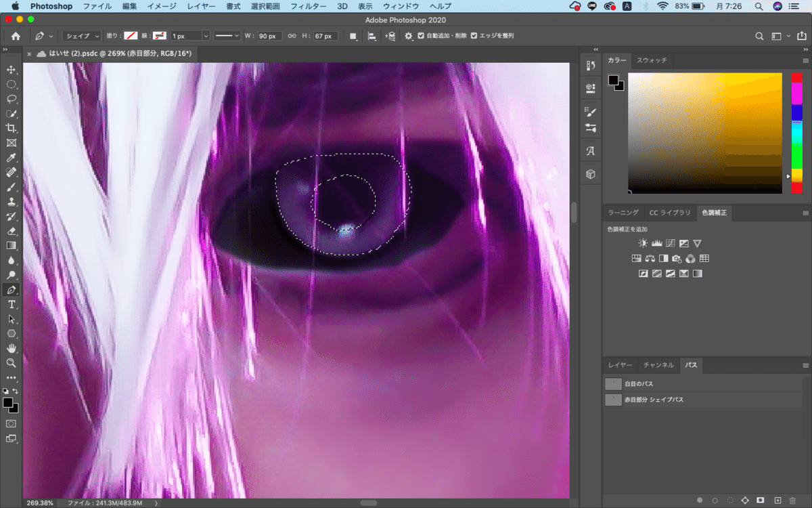Click the fill color swatch in options bar
Image resolution: width=812 pixels, height=508 pixels.
pyautogui.click(x=130, y=36)
